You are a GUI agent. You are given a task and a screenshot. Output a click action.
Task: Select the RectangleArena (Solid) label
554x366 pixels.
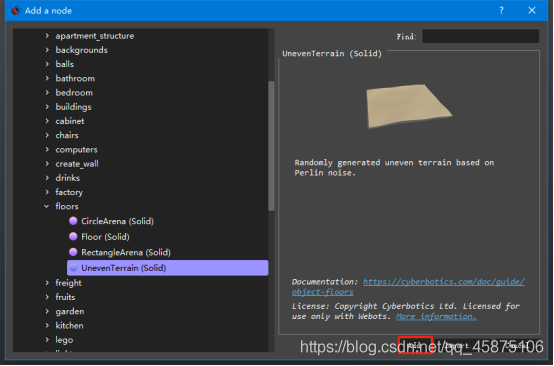[126, 252]
